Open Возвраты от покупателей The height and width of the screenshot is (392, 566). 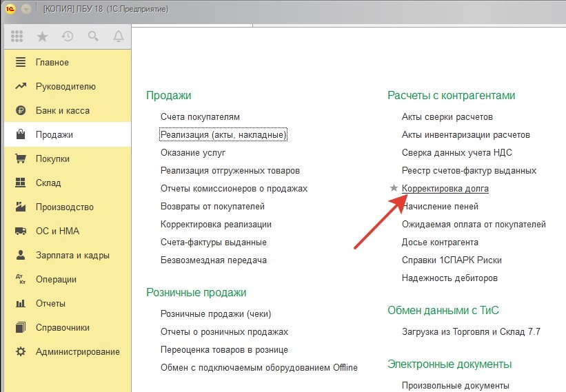212,206
